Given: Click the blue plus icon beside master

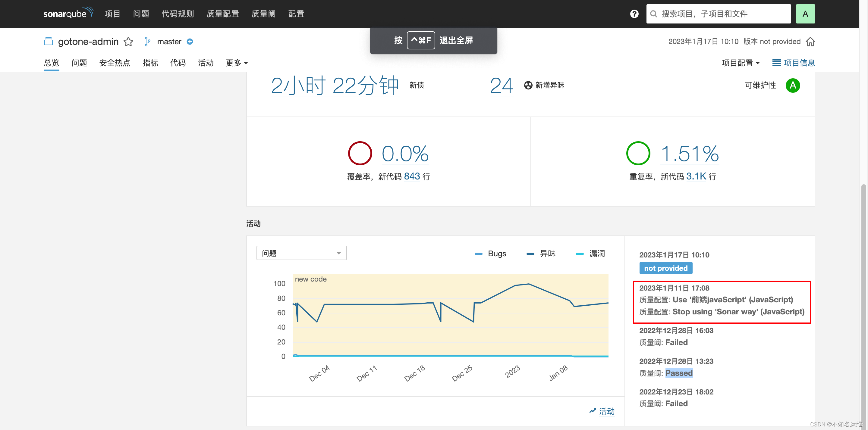Looking at the screenshot, I should pyautogui.click(x=190, y=42).
